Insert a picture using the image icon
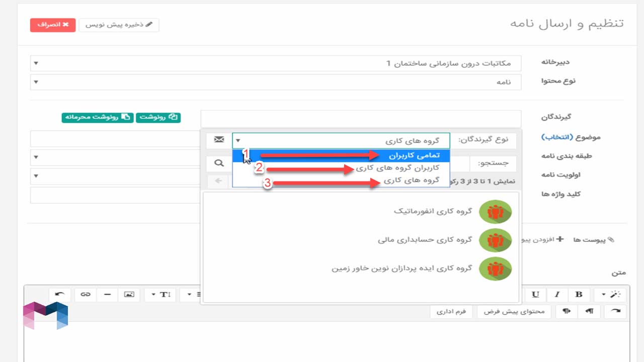Viewport: 644px width, 362px height. tap(129, 295)
